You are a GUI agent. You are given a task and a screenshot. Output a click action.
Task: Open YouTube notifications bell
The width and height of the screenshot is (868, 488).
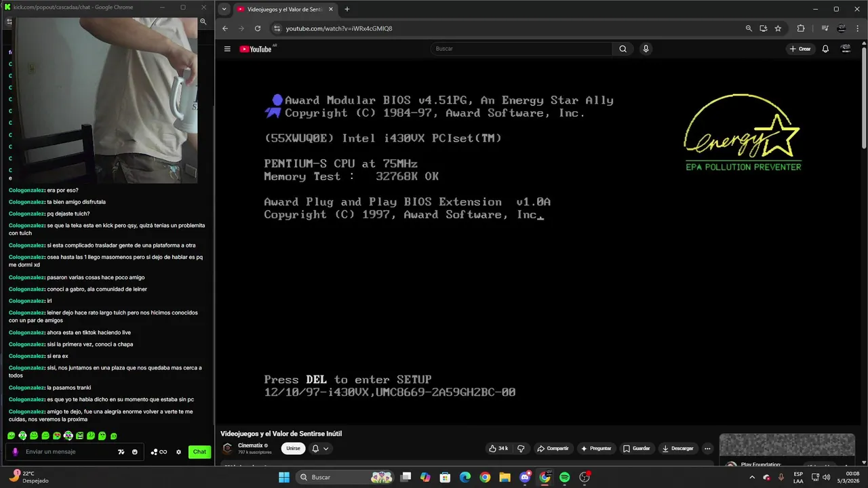[x=825, y=49]
